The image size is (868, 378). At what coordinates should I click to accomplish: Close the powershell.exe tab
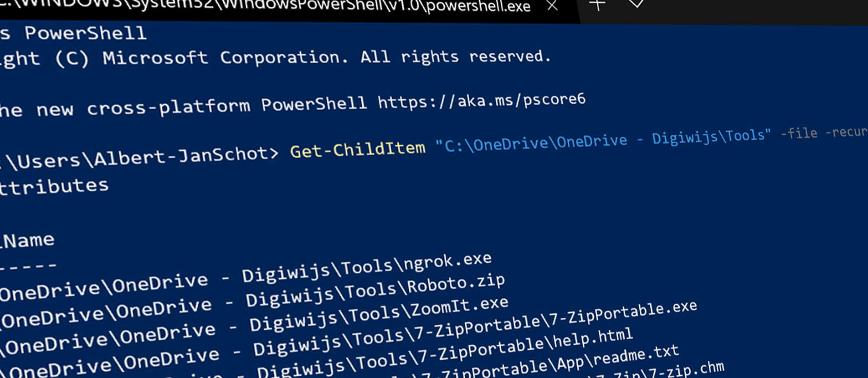click(x=552, y=6)
